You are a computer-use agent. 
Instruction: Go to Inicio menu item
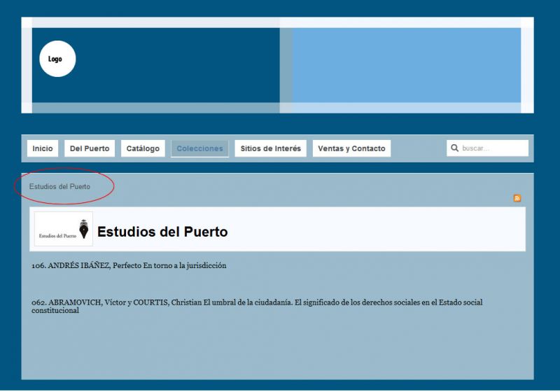43,148
